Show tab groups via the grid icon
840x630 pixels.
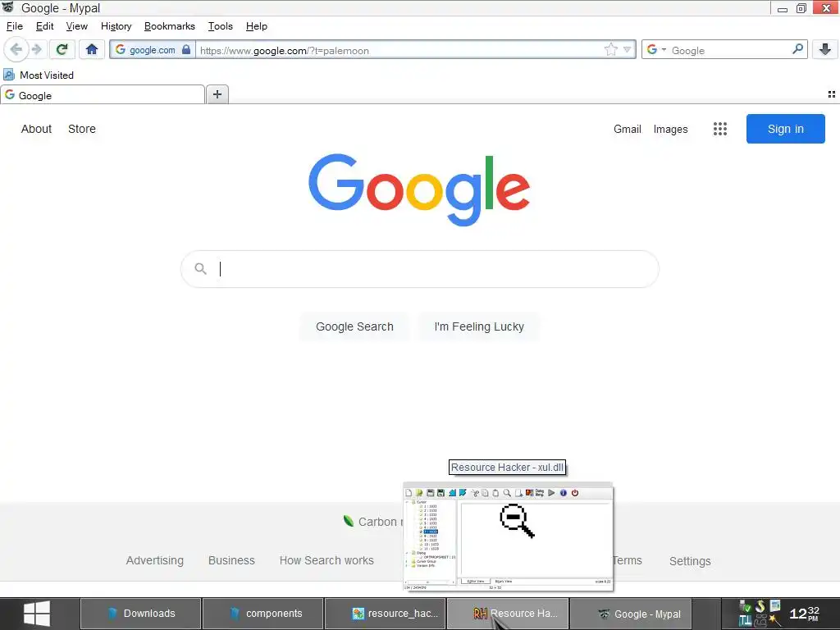pos(832,94)
